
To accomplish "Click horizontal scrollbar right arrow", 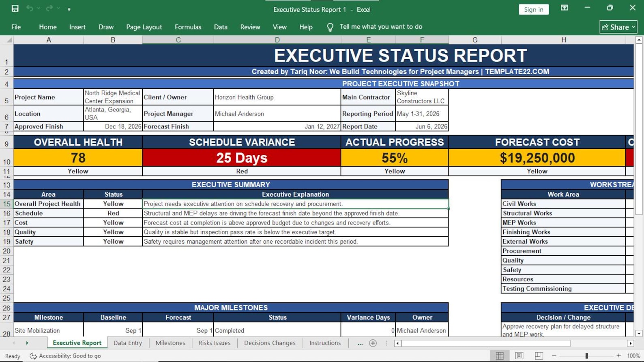I will [631, 343].
